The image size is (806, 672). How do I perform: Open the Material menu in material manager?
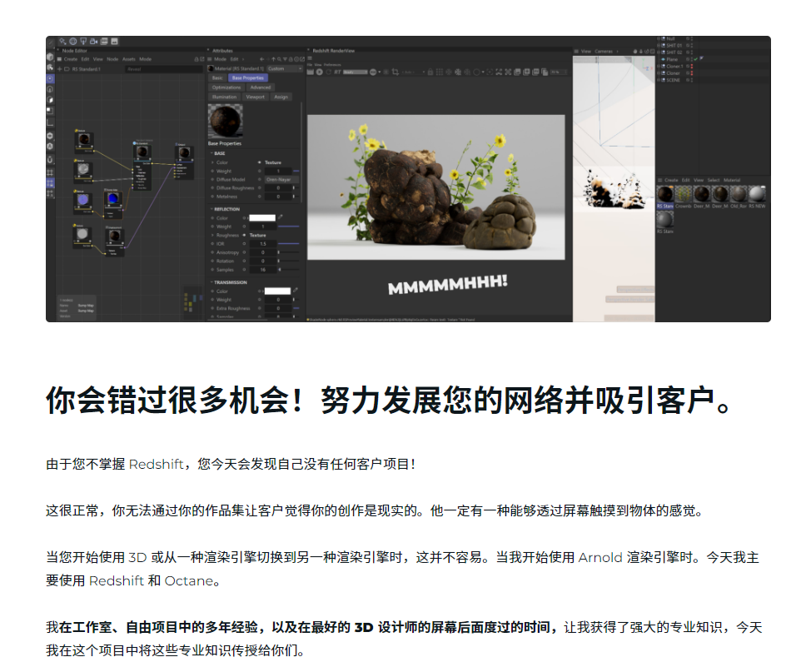tap(731, 180)
